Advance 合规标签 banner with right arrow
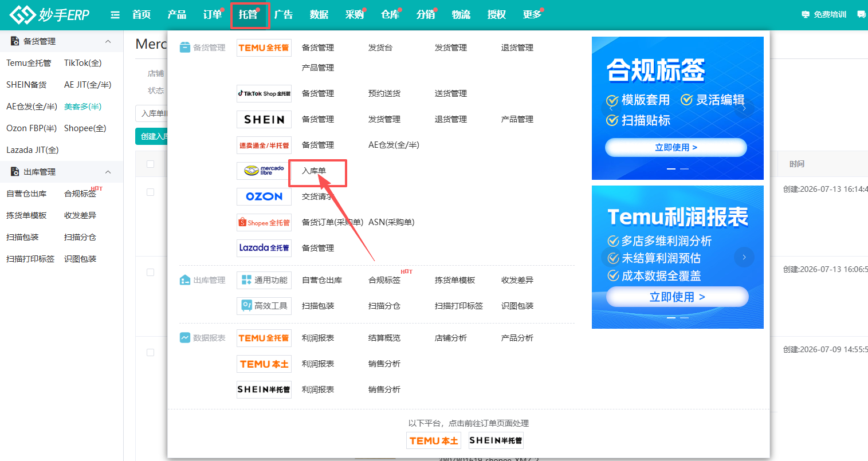The height and width of the screenshot is (461, 868). point(744,108)
